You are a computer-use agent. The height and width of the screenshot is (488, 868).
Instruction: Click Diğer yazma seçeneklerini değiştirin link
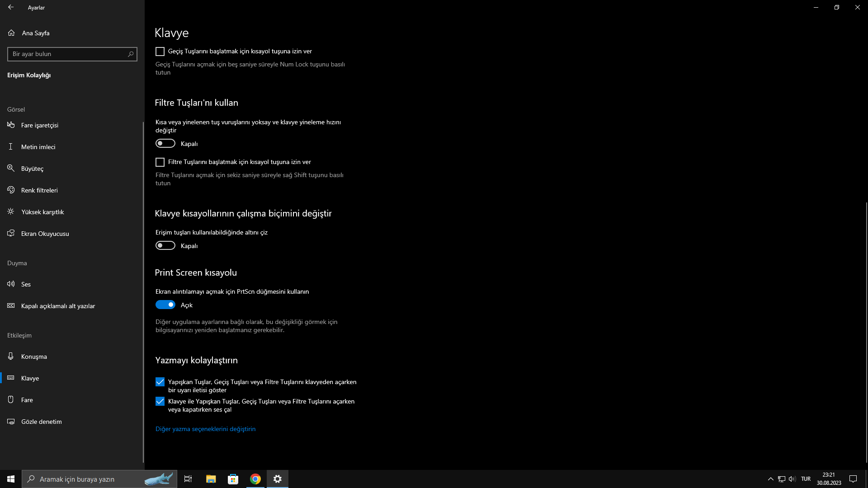[x=205, y=429]
